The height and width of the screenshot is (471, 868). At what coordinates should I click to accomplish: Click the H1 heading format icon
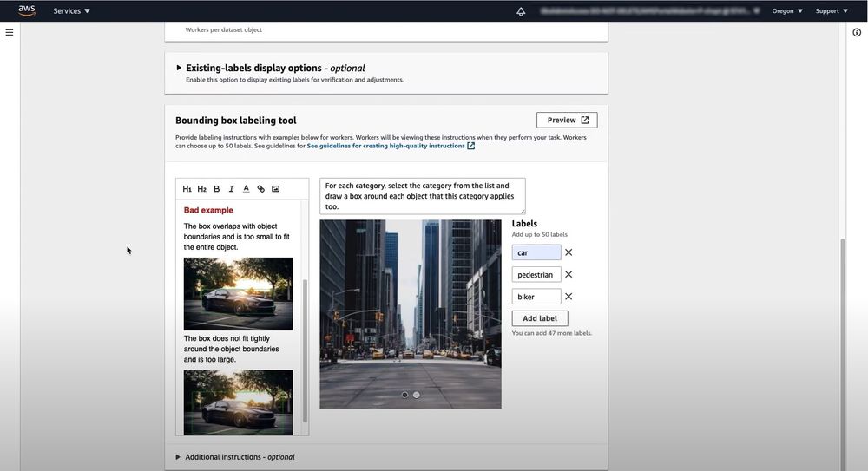pyautogui.click(x=187, y=189)
